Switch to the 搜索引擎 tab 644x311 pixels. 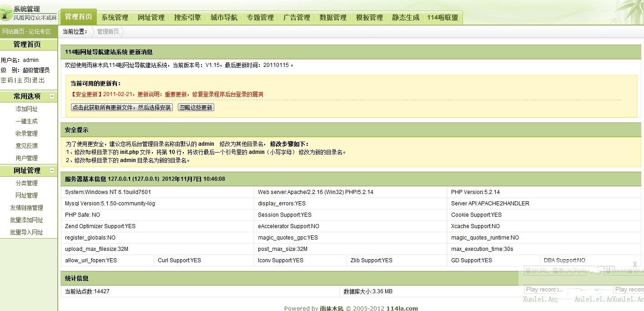[x=187, y=18]
